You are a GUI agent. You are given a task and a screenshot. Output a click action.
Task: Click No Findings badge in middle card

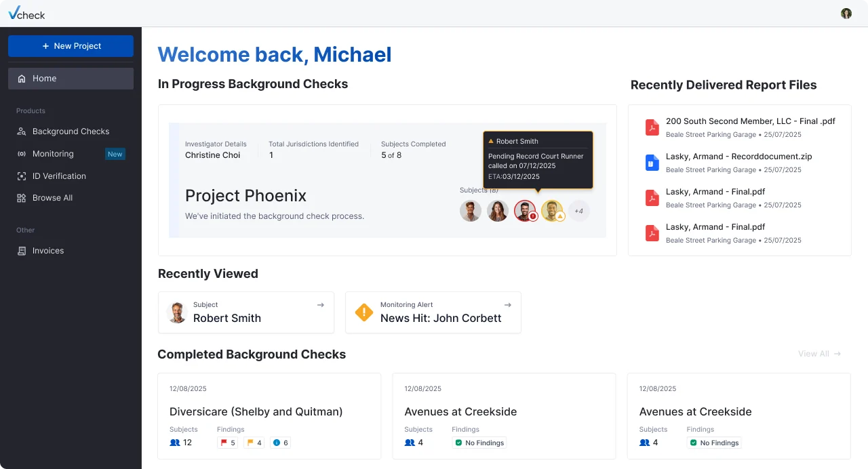[x=479, y=443]
